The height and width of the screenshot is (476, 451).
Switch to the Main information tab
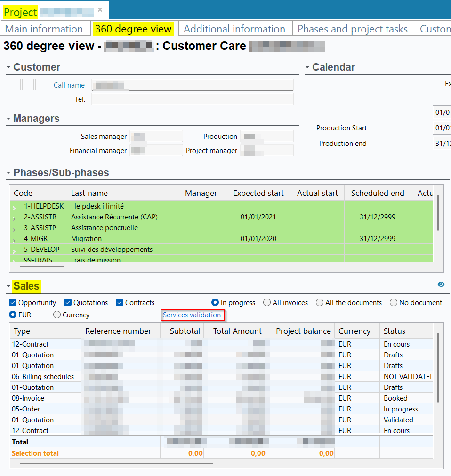[x=44, y=29]
